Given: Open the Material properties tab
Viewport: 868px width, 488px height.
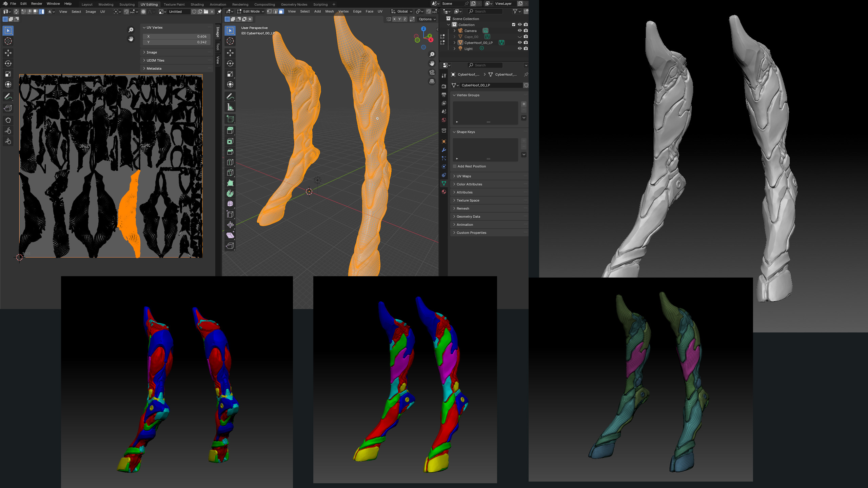Looking at the screenshot, I should 444,192.
